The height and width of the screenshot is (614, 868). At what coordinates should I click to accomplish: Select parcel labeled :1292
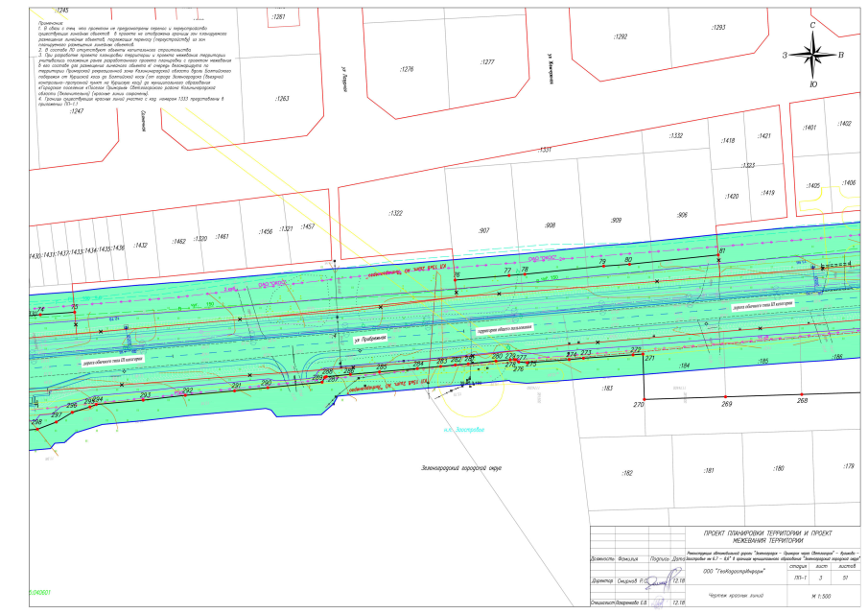tap(620, 36)
